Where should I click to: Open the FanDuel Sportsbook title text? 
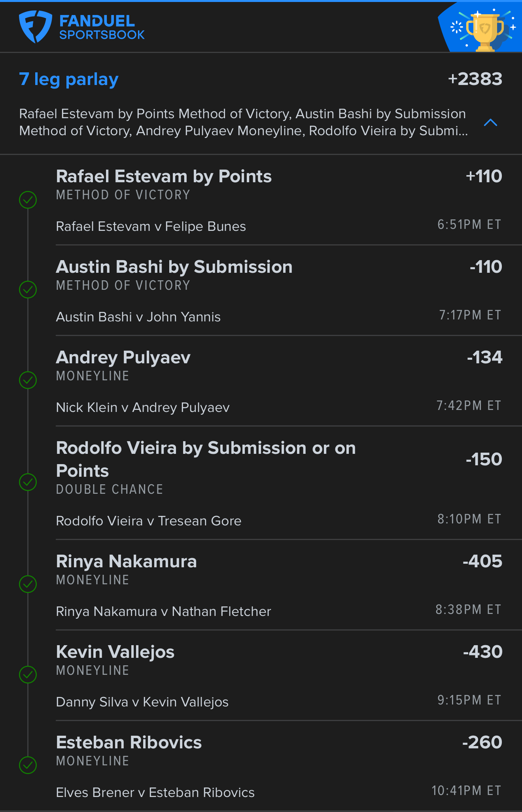(x=102, y=27)
